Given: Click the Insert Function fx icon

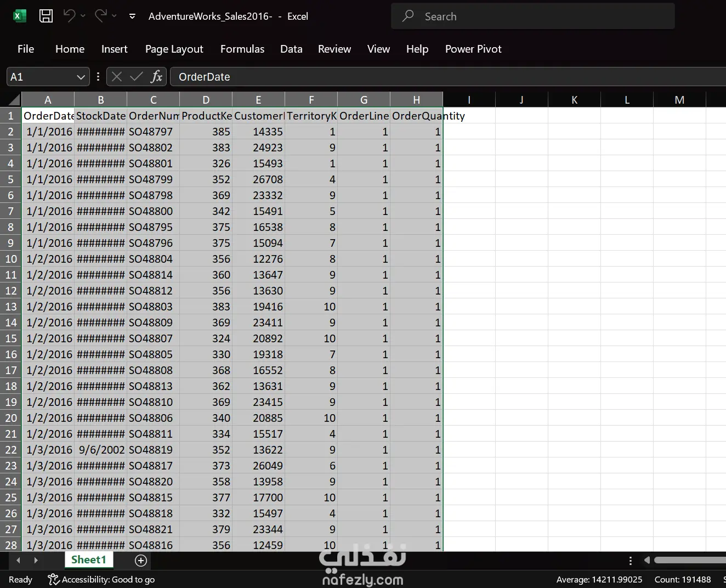Looking at the screenshot, I should [156, 77].
